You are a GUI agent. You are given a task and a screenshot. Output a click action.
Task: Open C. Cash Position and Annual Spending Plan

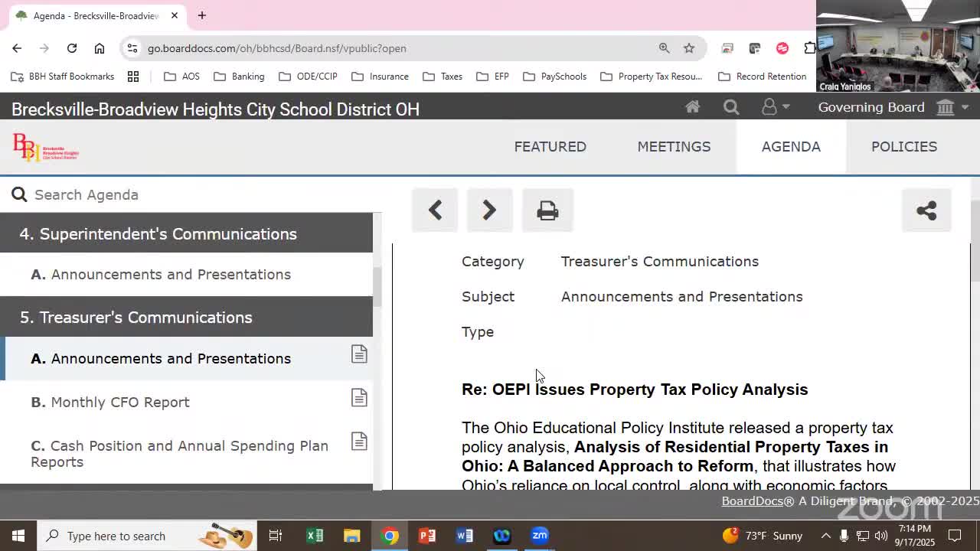[186, 454]
